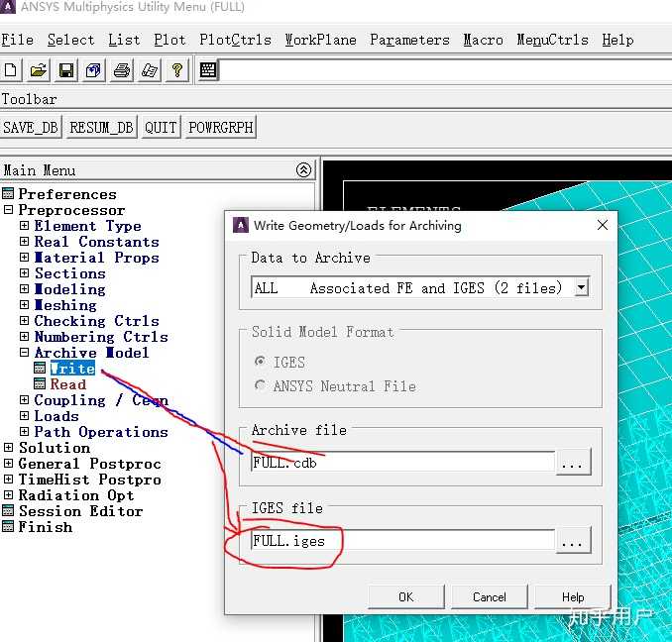Open the PlotCtrls menu
This screenshot has height=642, width=672.
235,40
